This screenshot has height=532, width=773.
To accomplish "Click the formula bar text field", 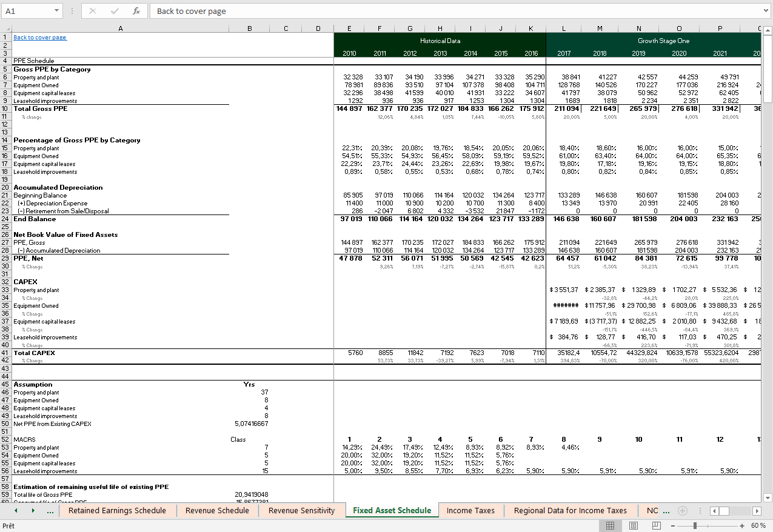I will pyautogui.click(x=455, y=11).
